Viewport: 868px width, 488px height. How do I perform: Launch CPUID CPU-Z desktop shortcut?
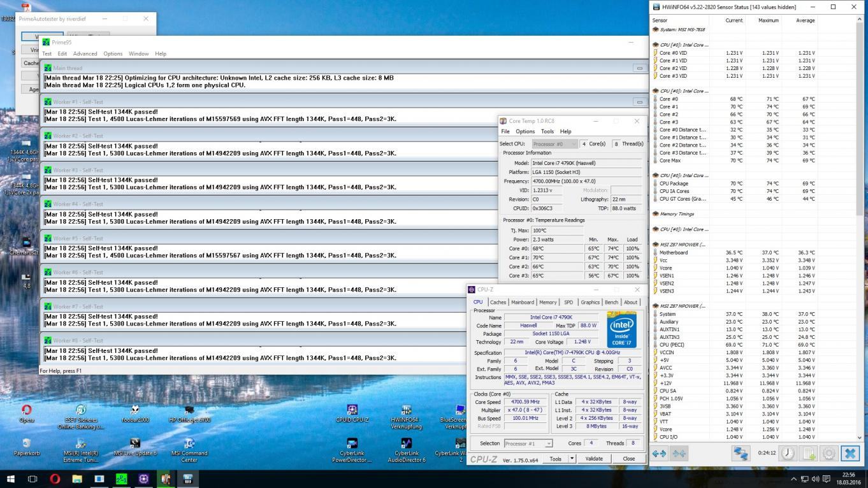(352, 413)
